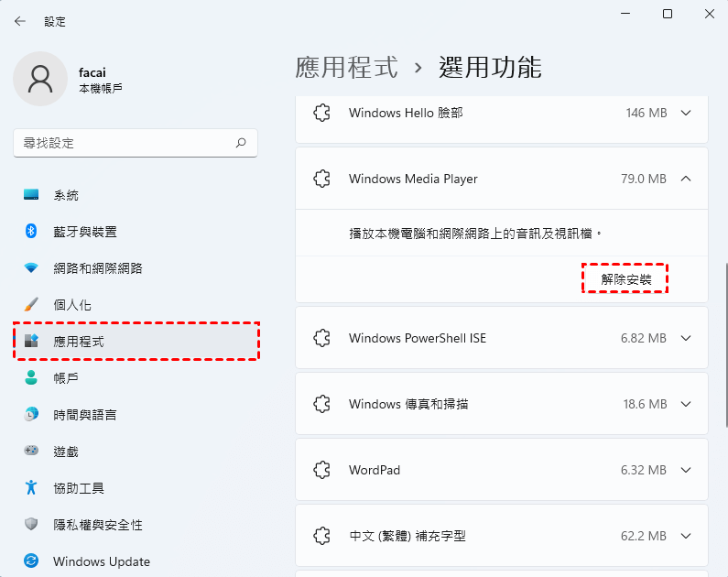The height and width of the screenshot is (577, 728).
Task: Click the Windows PowerShell ISE feature name
Action: [418, 338]
